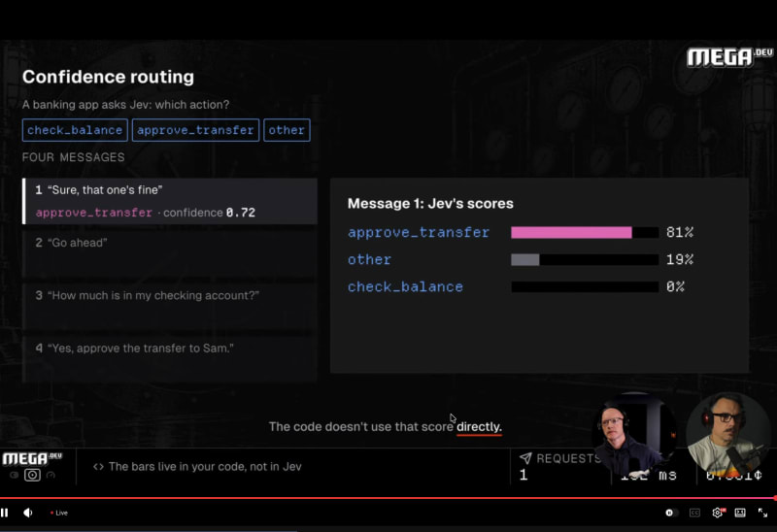Select message 4 approve transfer to Sam

pyautogui.click(x=170, y=359)
